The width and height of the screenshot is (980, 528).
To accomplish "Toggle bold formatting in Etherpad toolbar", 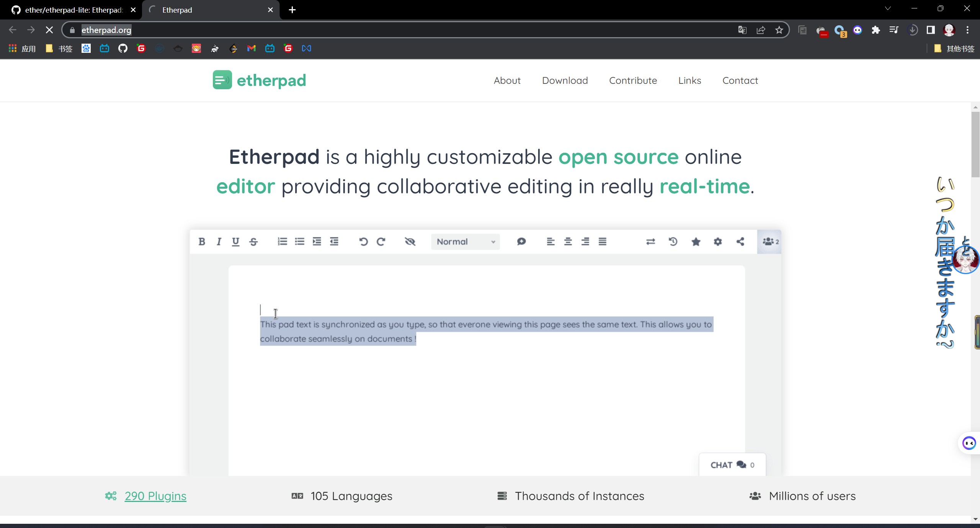I will click(x=202, y=242).
